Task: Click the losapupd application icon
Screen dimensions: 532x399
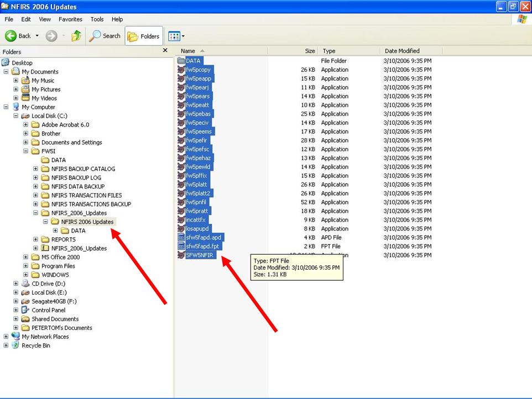Action: pos(181,229)
